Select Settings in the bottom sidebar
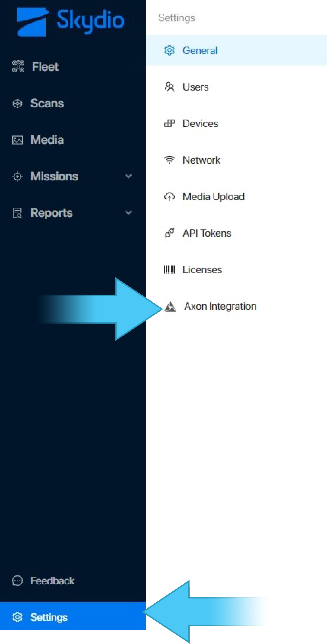This screenshot has width=327, height=644. 73,617
